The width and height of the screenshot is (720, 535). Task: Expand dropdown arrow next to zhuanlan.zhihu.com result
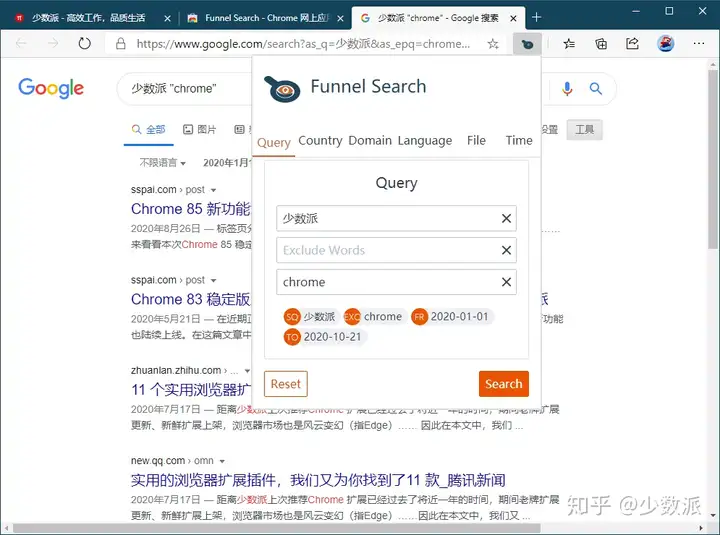coord(247,371)
